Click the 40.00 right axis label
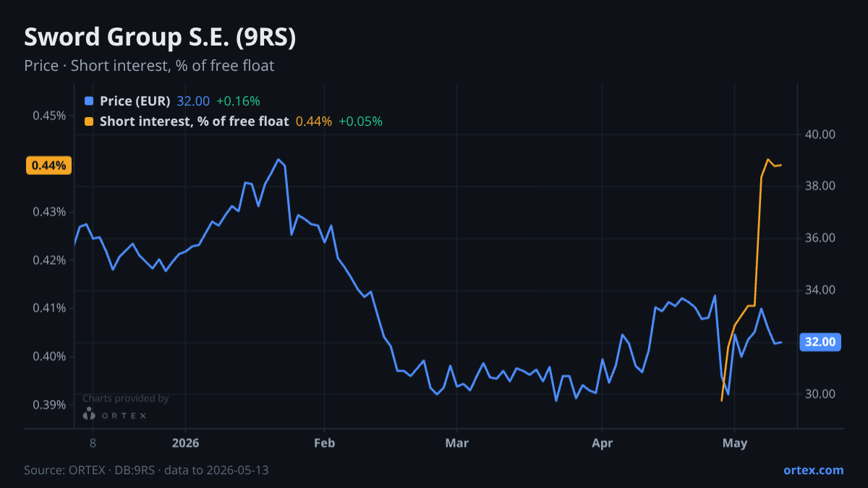Image resolution: width=868 pixels, height=488 pixels. 820,134
